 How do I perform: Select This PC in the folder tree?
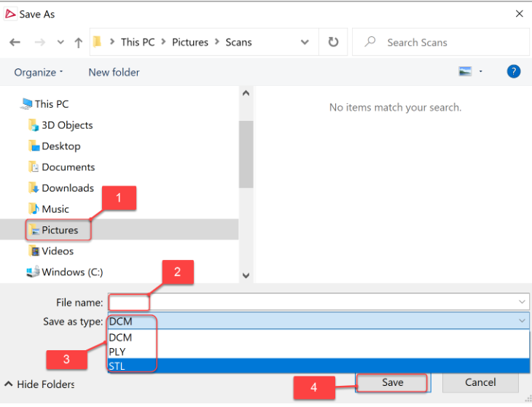(44, 104)
